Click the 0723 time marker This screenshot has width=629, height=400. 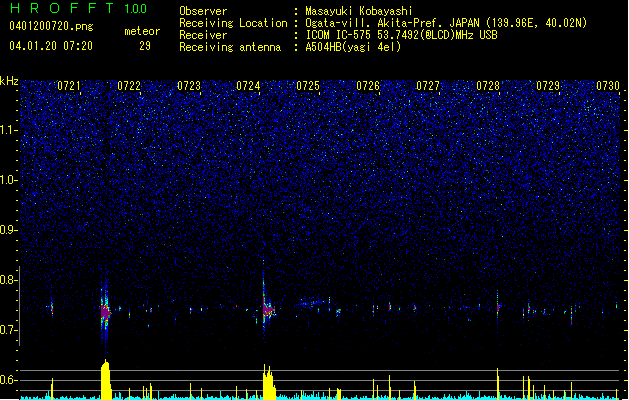pos(189,86)
